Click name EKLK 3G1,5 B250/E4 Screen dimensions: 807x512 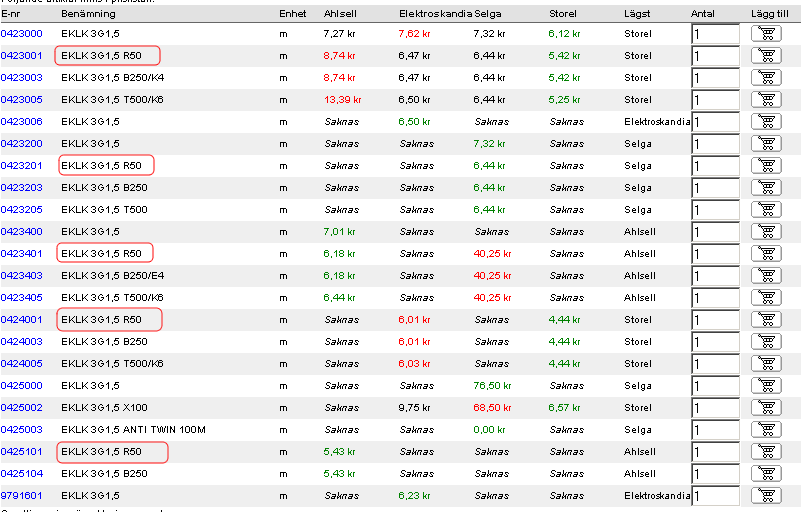pyautogui.click(x=113, y=276)
